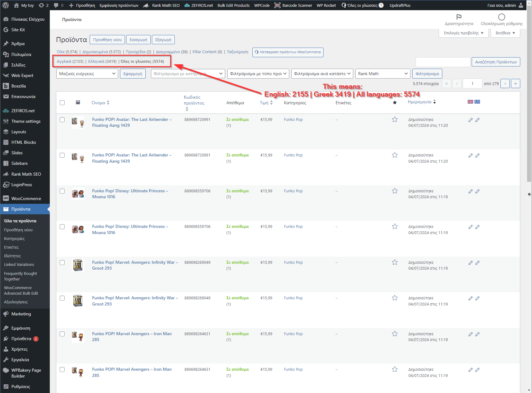Edit English translation of first Moana 1016 row
The image size is (532, 393).
[470, 191]
